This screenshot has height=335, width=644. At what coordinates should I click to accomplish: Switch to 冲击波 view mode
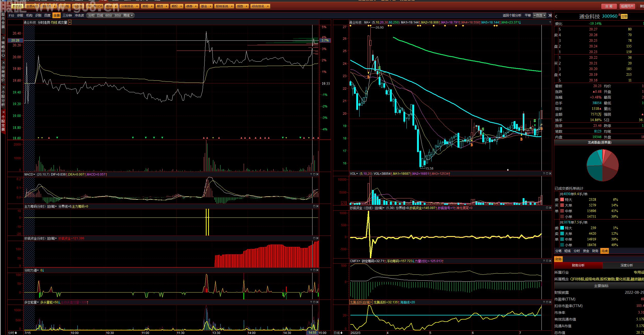point(79,15)
